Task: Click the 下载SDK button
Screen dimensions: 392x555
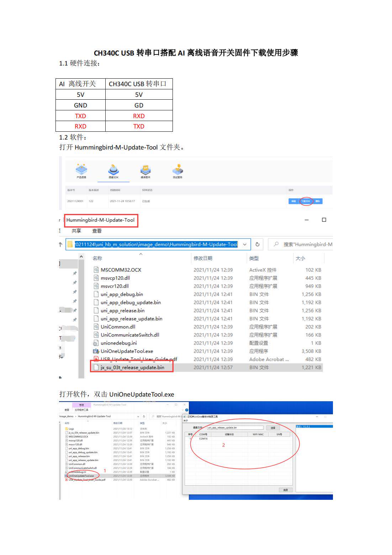Action: 306,201
